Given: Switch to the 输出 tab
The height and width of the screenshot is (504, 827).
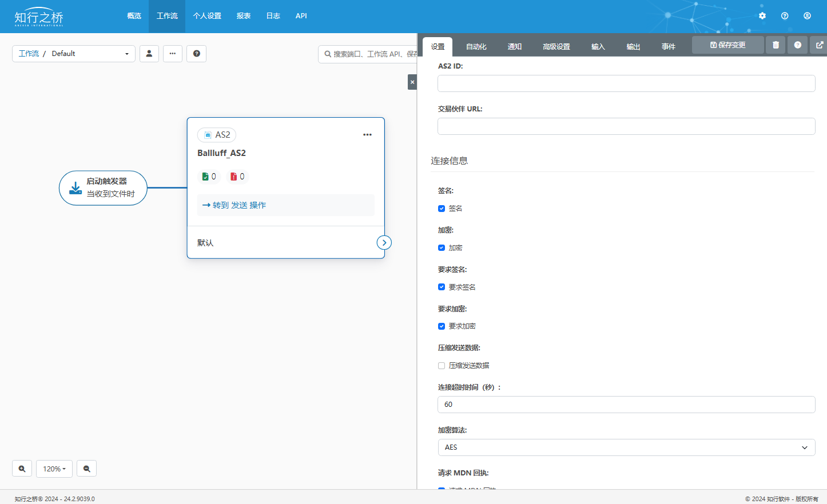Looking at the screenshot, I should point(633,47).
